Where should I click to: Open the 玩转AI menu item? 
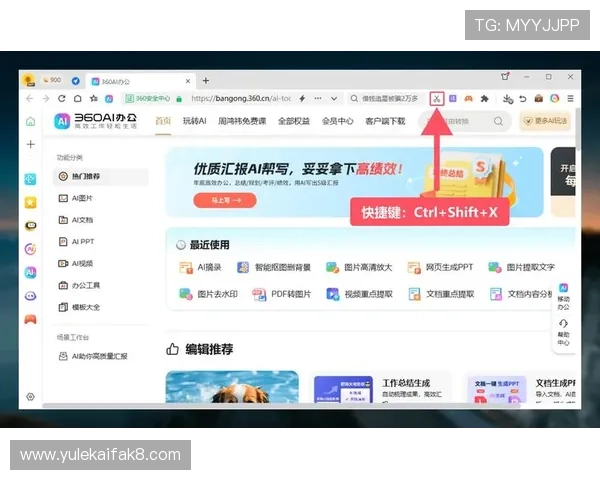click(194, 121)
